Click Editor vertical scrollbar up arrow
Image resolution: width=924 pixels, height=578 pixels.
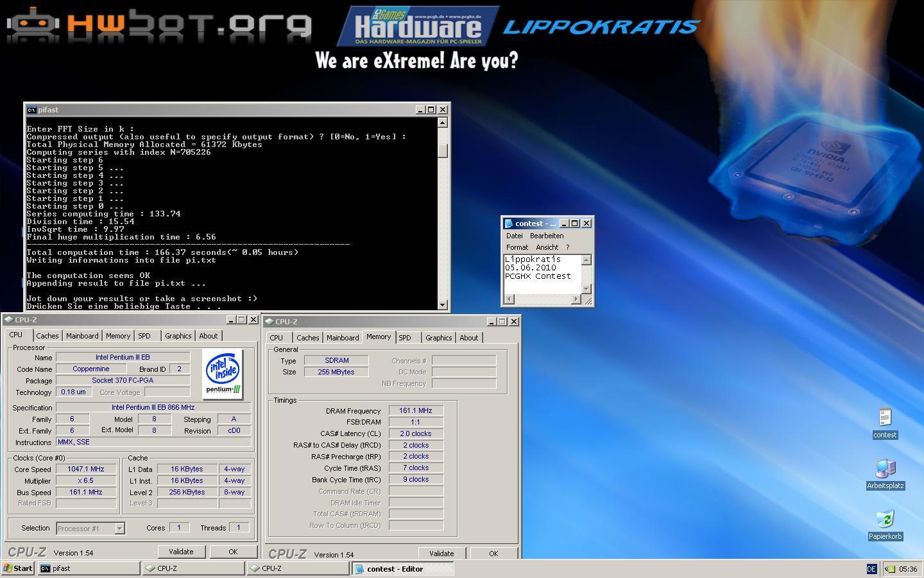tap(586, 259)
